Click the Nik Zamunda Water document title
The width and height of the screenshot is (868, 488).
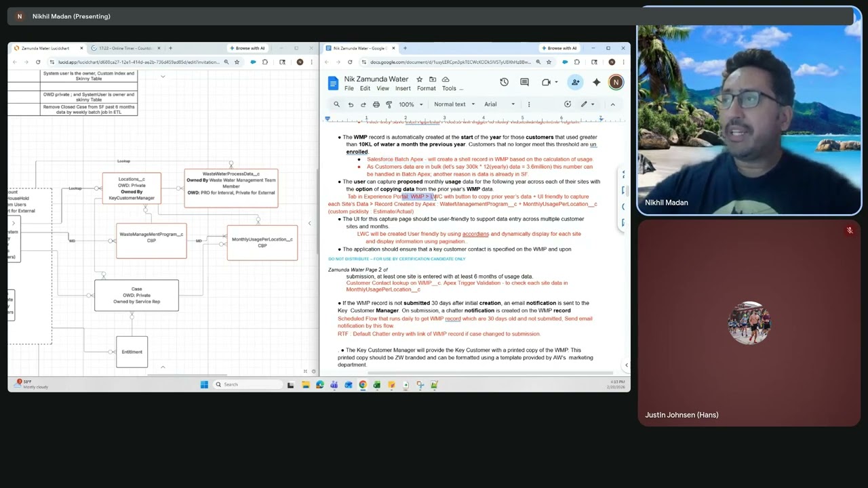(376, 79)
